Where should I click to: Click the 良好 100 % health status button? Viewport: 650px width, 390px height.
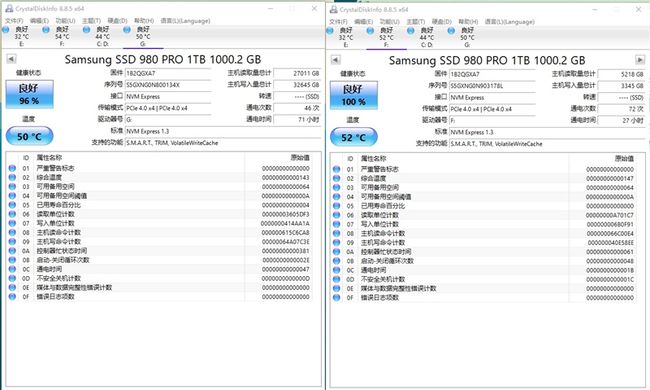[354, 95]
